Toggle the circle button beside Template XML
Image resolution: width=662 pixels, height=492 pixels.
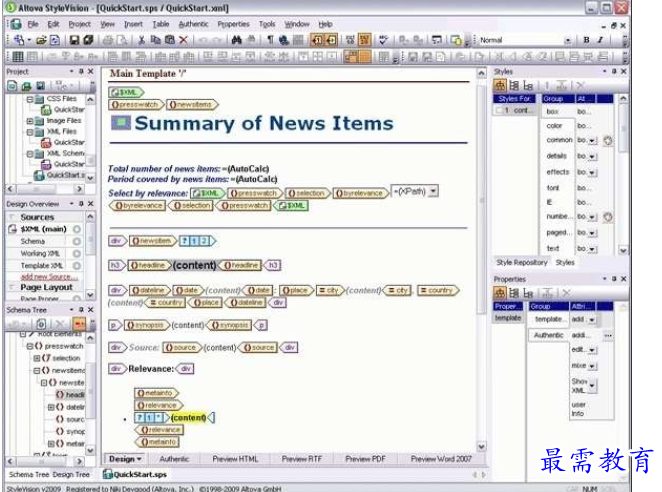[x=76, y=266]
